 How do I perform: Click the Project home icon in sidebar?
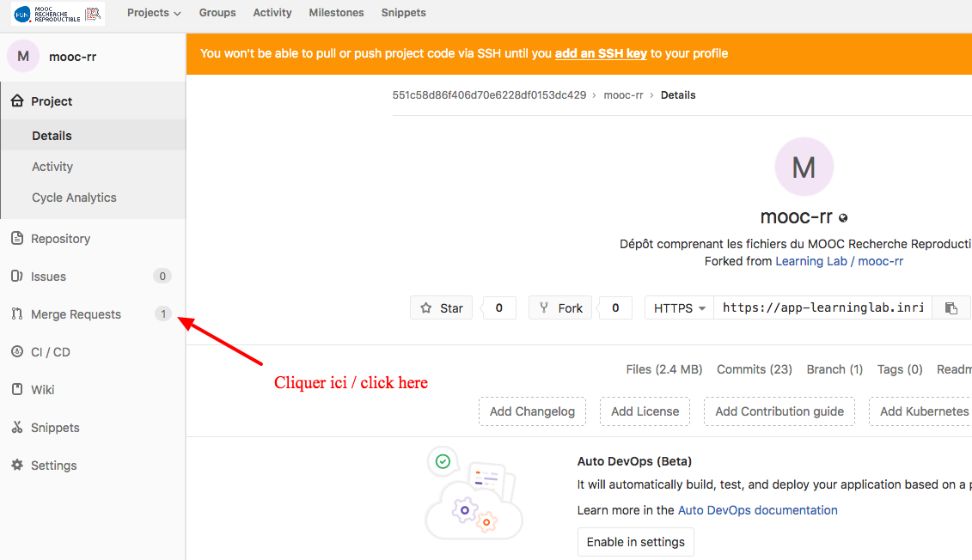pos(16,101)
